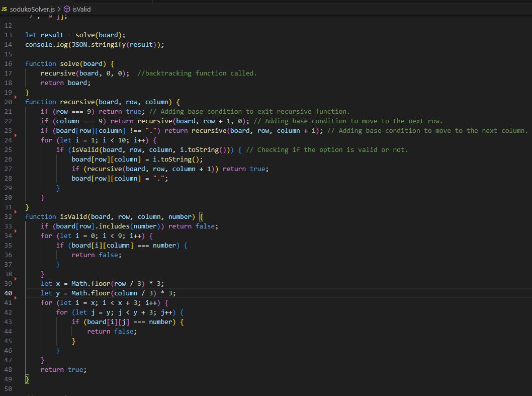This screenshot has height=396, width=532.
Task: Click red gutter marker below line 40
Action: pos(16,297)
